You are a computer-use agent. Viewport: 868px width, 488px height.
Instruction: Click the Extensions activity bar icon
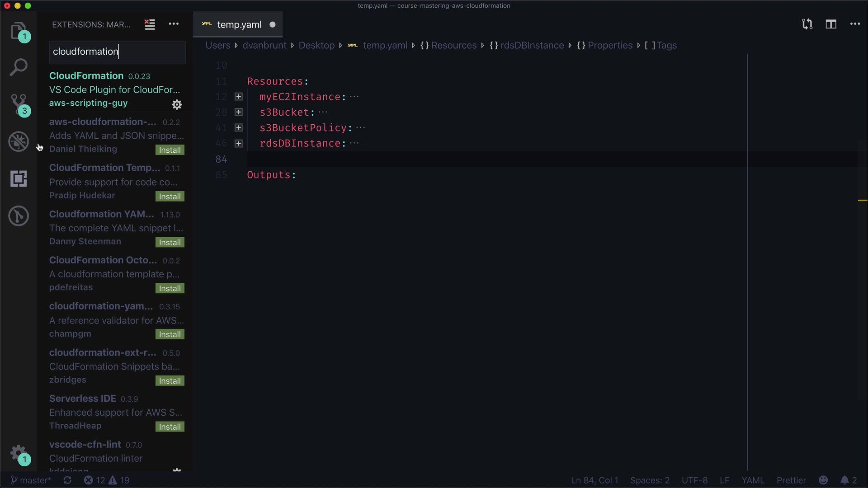[x=19, y=179]
